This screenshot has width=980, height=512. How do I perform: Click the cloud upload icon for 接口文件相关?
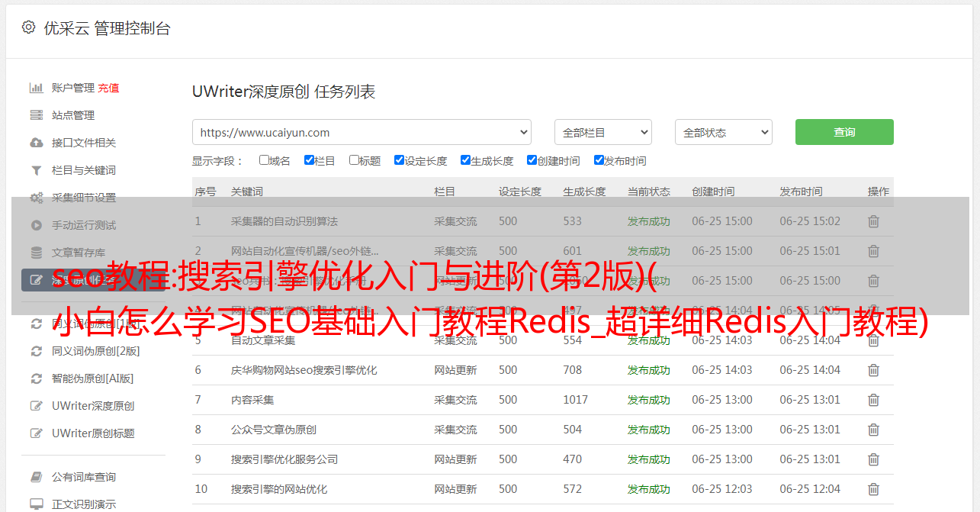pyautogui.click(x=36, y=143)
